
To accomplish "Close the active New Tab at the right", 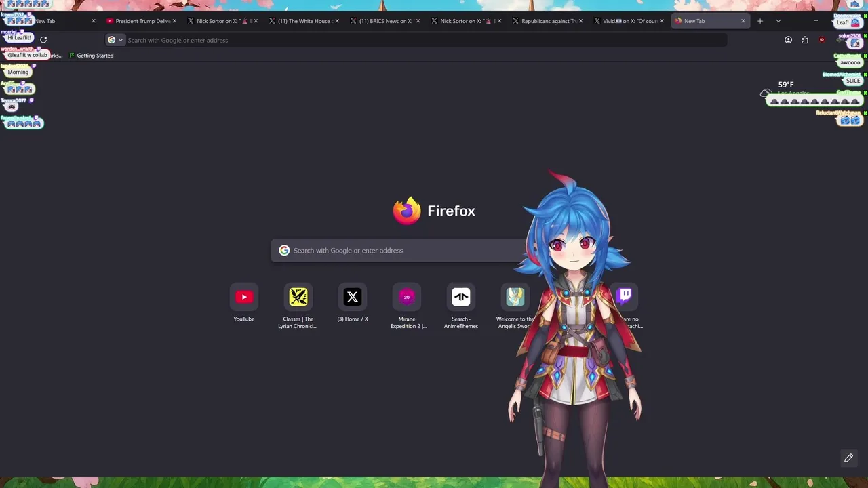I will (x=743, y=21).
